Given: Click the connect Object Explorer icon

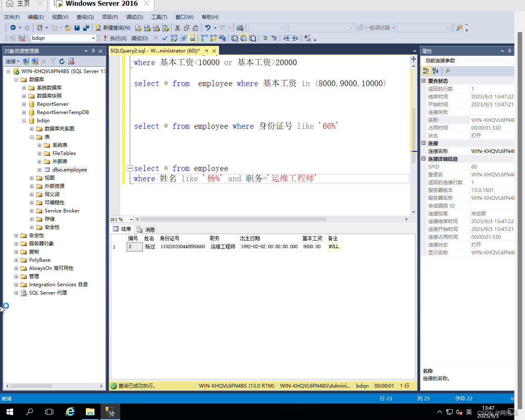Looking at the screenshot, I should (x=26, y=61).
